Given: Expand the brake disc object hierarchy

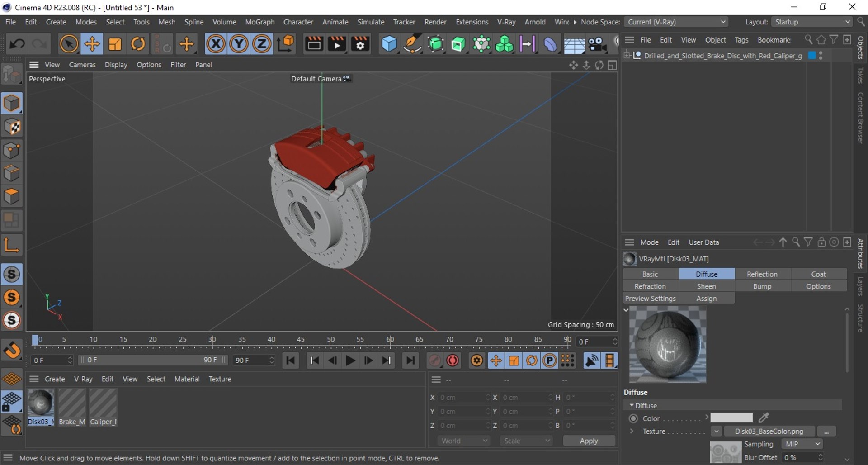Looking at the screenshot, I should coord(627,56).
